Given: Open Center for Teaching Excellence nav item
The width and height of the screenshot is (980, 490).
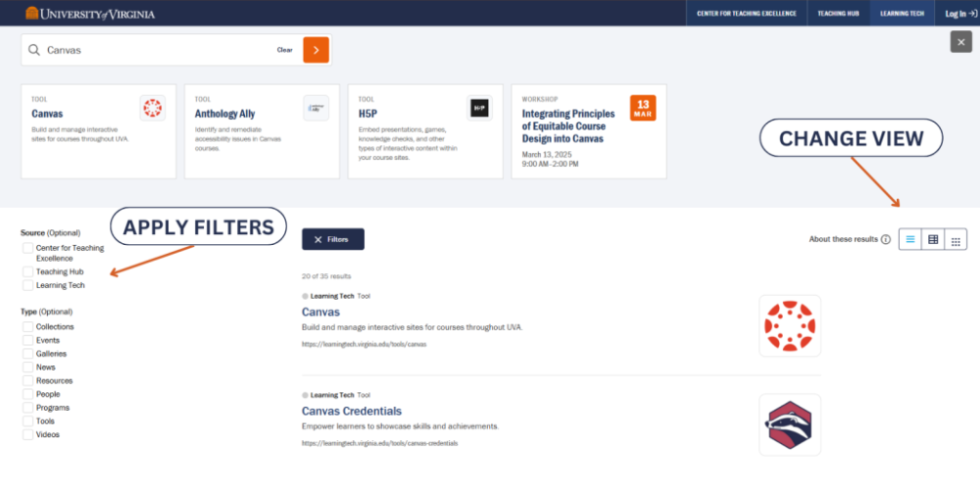Looking at the screenshot, I should [747, 13].
